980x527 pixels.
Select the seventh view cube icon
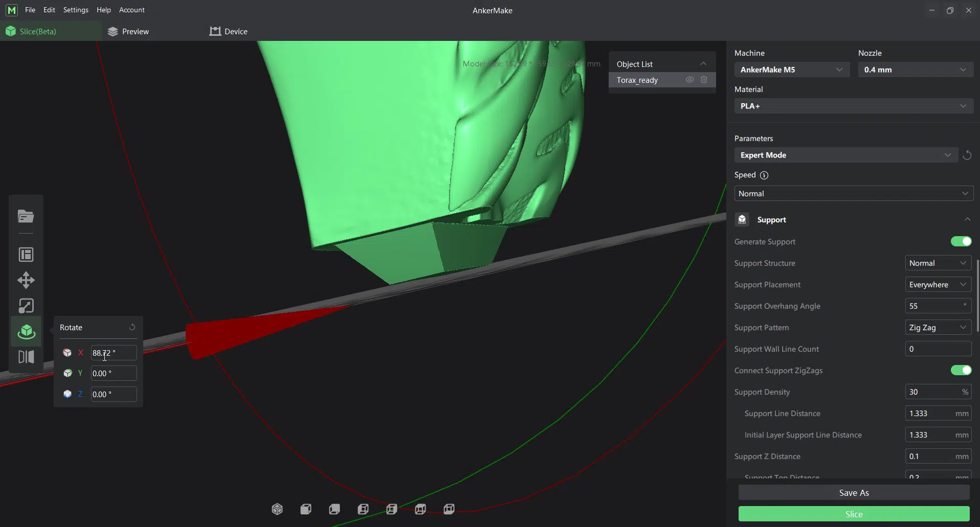point(449,509)
